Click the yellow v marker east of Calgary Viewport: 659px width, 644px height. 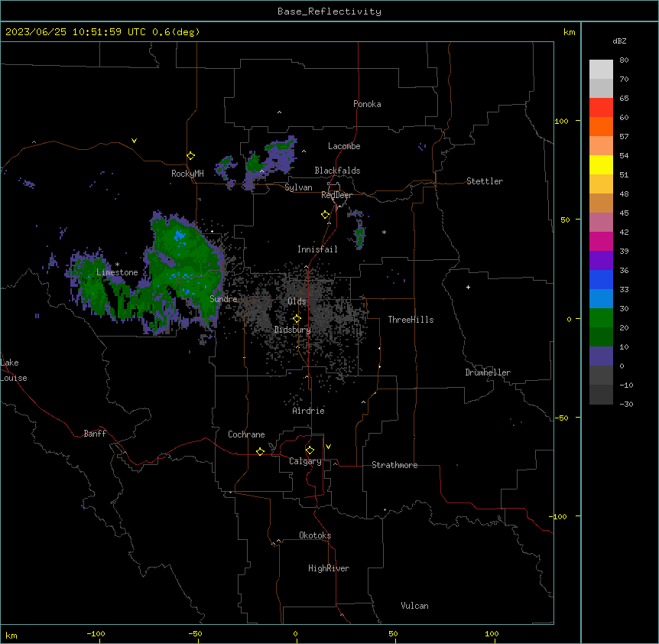tap(328, 447)
